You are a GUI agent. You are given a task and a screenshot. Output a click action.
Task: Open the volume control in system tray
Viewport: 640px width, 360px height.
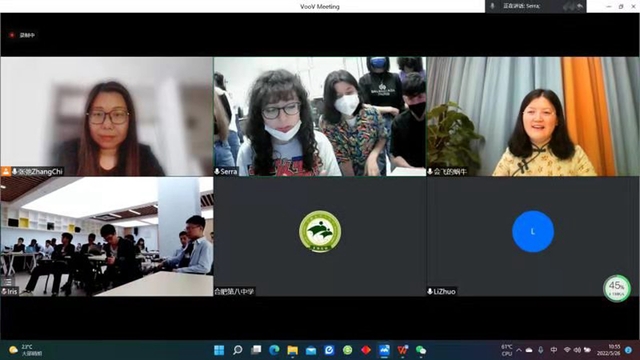[577, 350]
